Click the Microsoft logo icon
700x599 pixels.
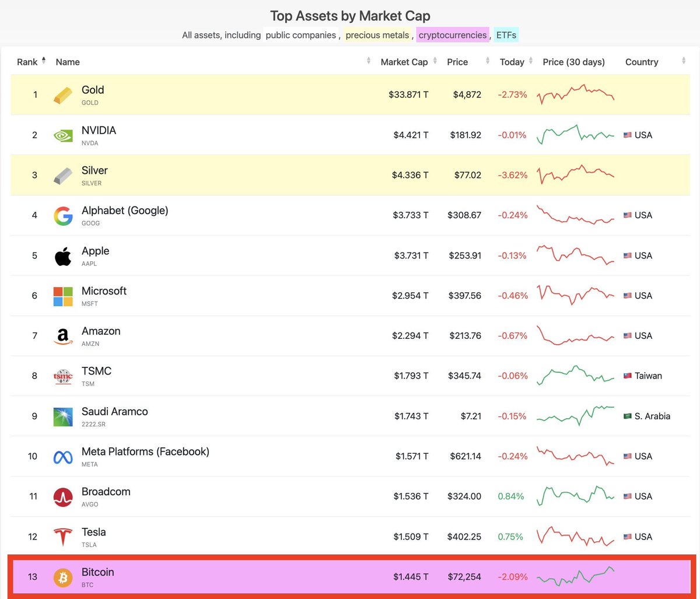pos(63,296)
